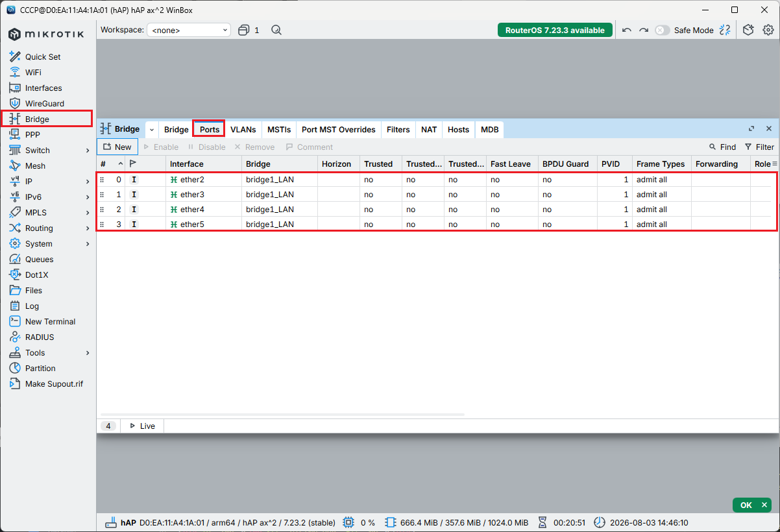The height and width of the screenshot is (532, 780).
Task: Switch to the Filters tab
Action: coord(398,130)
